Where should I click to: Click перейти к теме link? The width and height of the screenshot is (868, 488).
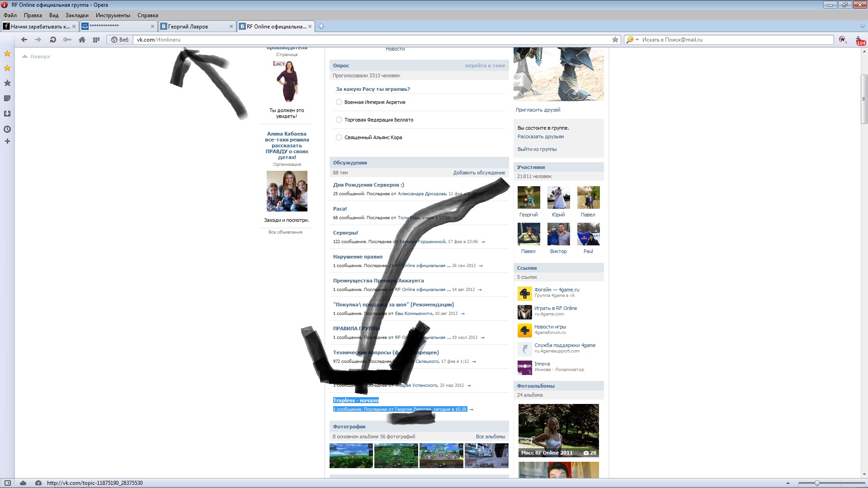pyautogui.click(x=485, y=66)
